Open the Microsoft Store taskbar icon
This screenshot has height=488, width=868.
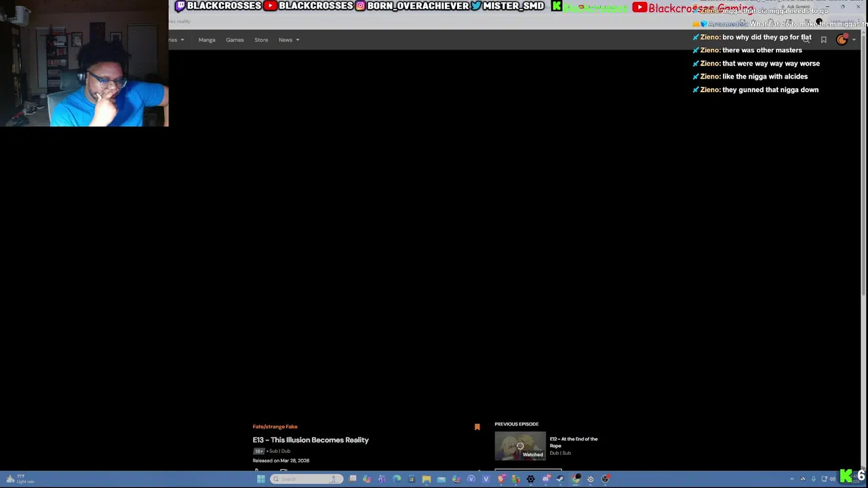(412, 479)
